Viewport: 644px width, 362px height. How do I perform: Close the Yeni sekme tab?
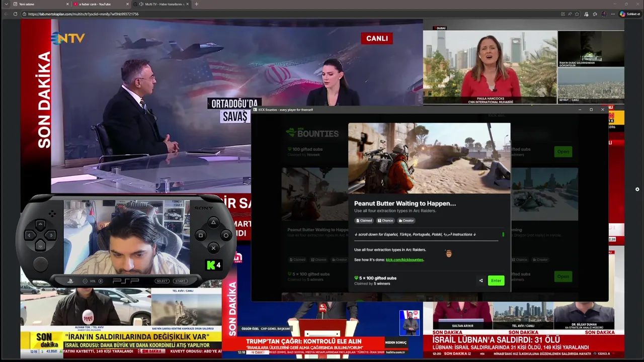(67, 4)
